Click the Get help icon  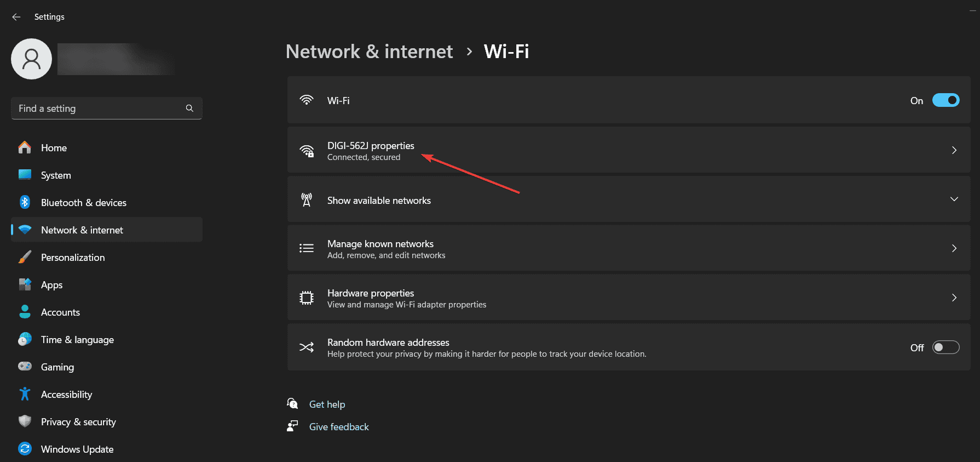pos(293,403)
